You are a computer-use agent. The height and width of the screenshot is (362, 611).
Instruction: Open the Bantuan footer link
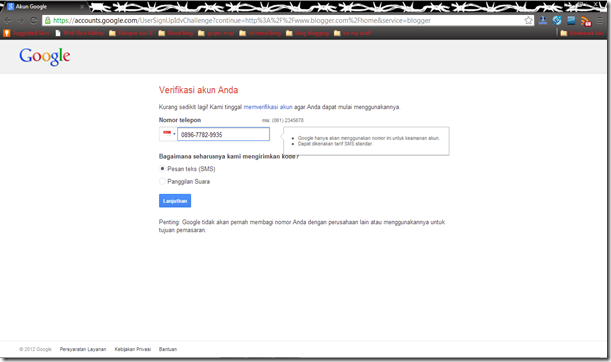(168, 349)
